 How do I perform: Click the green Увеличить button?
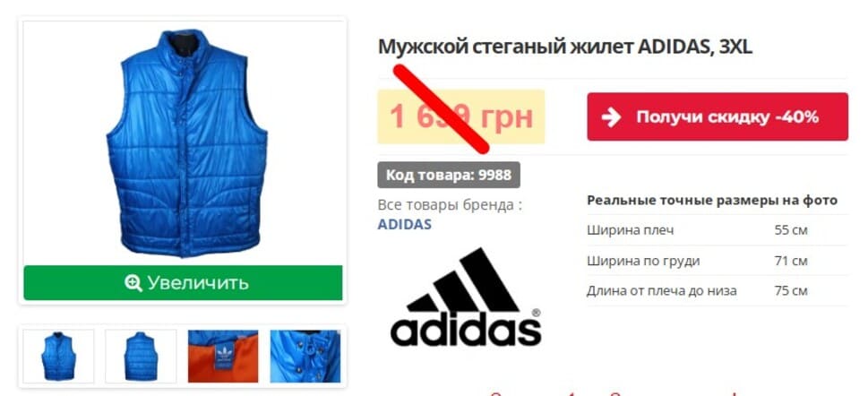[184, 283]
